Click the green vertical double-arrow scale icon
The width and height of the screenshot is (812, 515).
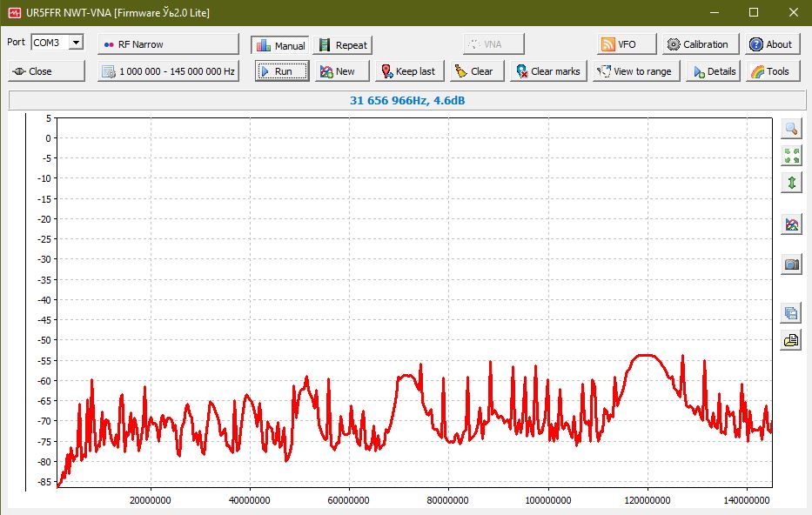click(x=791, y=183)
